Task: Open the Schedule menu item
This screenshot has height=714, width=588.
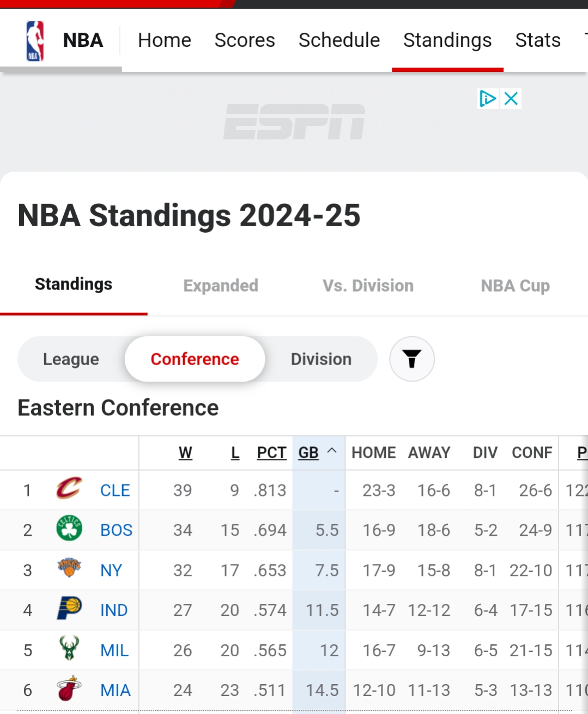Action: 339,40
